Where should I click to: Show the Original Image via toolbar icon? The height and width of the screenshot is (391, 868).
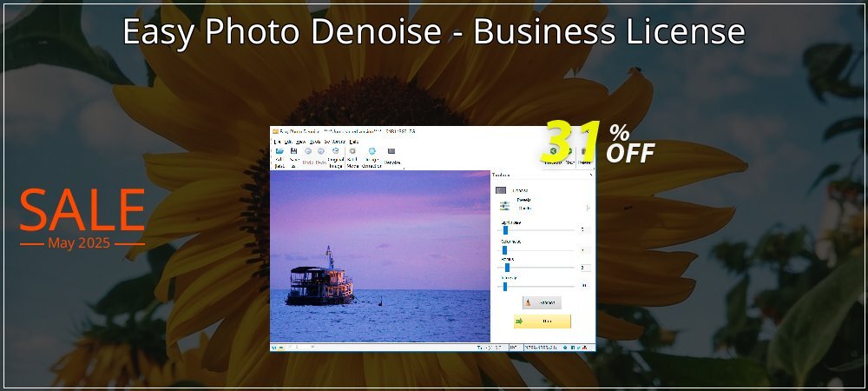tap(335, 150)
